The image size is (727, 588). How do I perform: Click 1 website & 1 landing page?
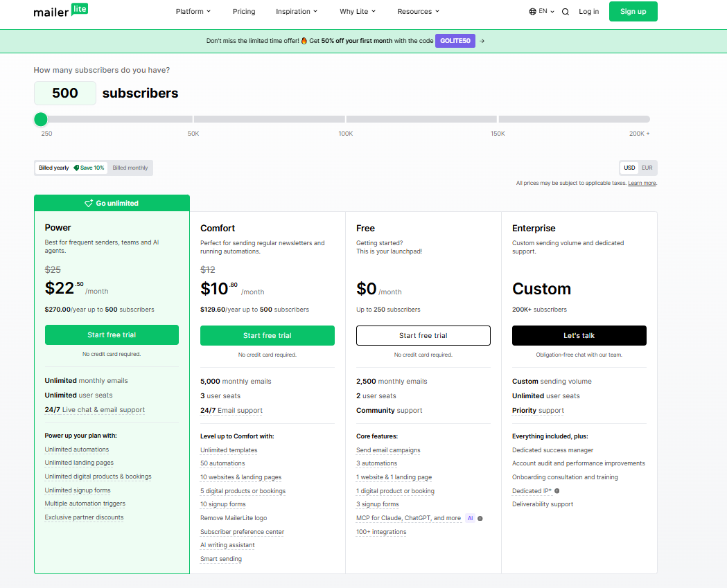394,477
